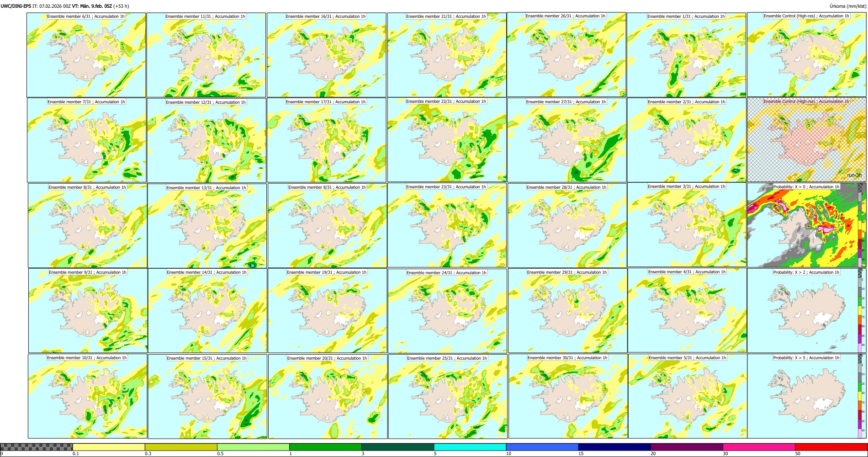Click the 'Ensemble member 30/31 ; Accumulation 1h' label
Viewport: 868px width, 457px height.
tap(567, 358)
